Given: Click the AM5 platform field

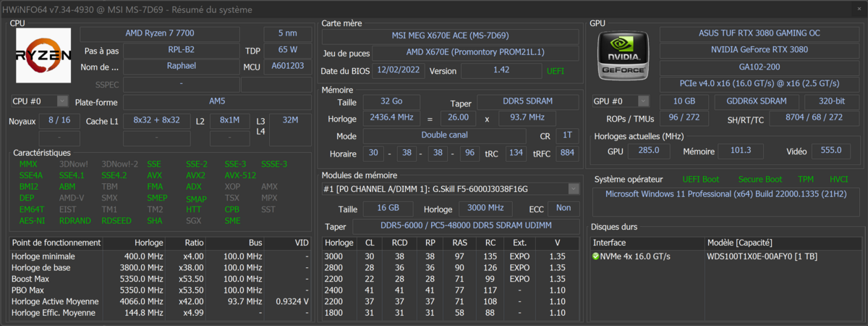Looking at the screenshot, I should pyautogui.click(x=216, y=102).
